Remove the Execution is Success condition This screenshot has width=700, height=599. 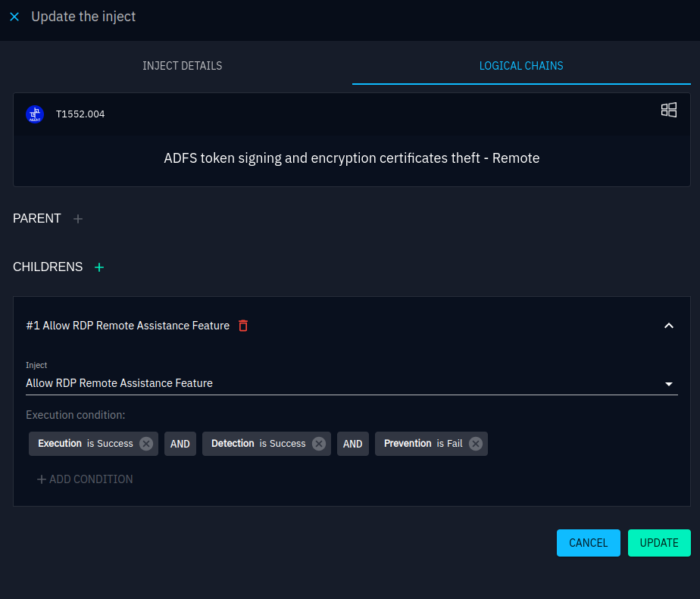(146, 444)
